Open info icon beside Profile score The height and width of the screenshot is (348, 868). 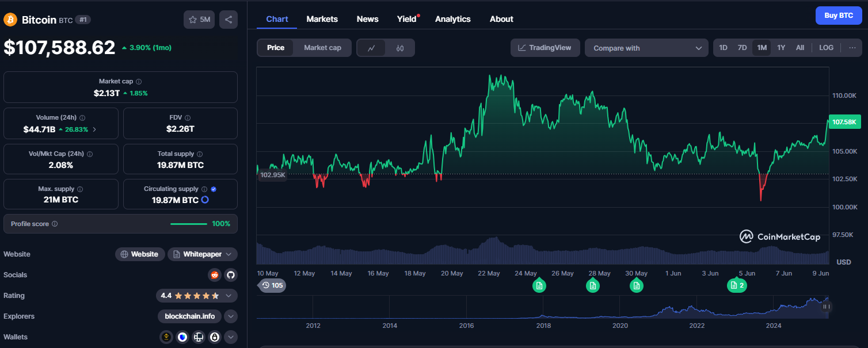point(55,224)
